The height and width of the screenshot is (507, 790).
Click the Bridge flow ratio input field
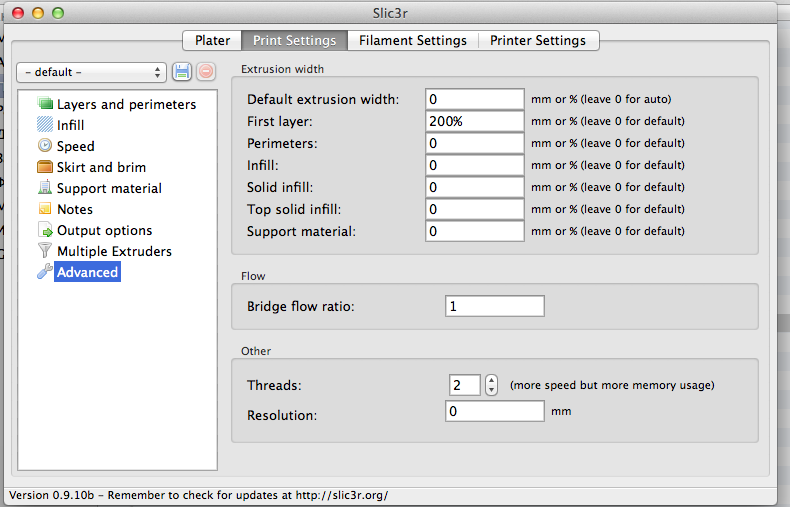[494, 306]
